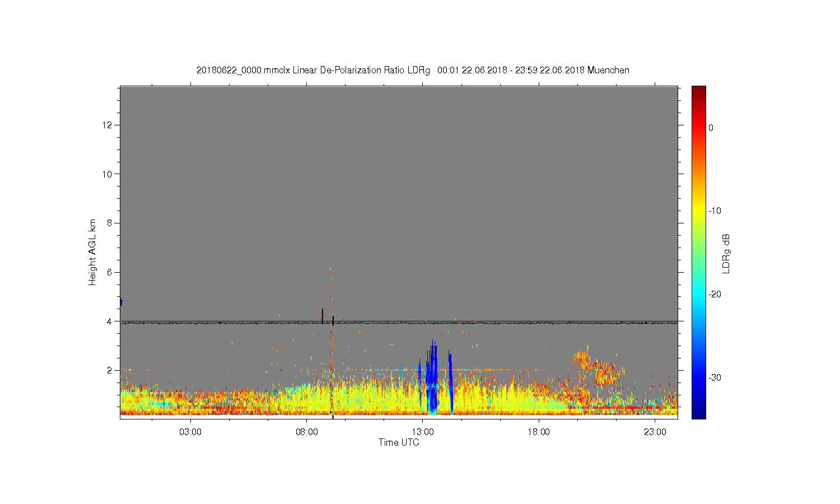
Task: Click the 08:00 time tick label
Action: point(307,432)
